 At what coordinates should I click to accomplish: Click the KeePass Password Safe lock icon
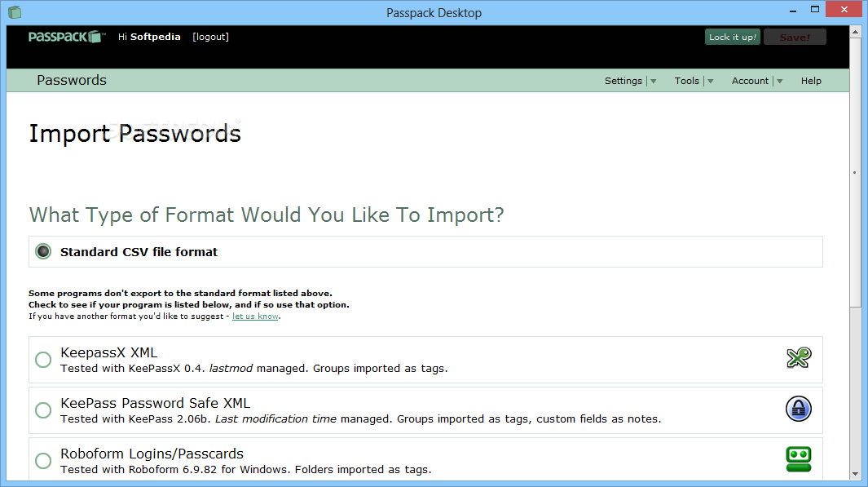[x=798, y=409]
